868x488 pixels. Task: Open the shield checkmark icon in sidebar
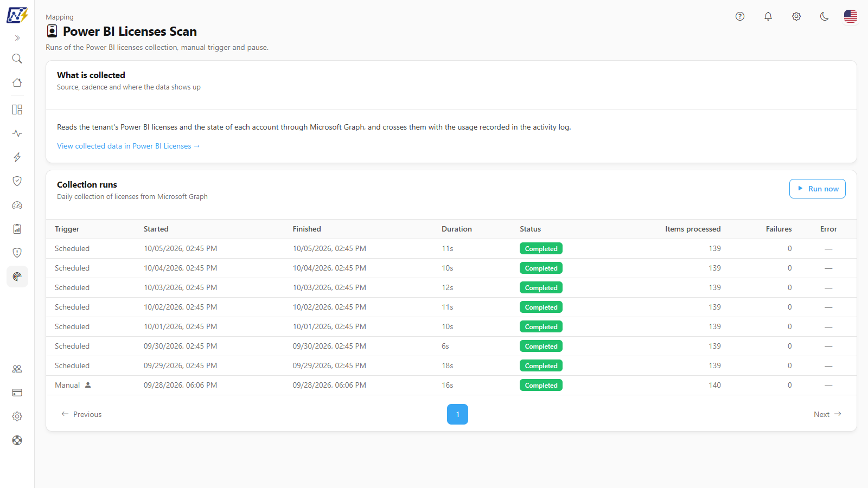[17, 181]
